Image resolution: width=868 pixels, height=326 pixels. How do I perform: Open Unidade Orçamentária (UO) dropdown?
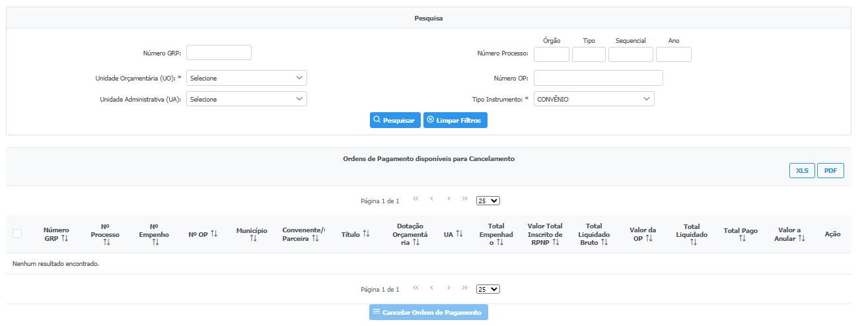click(x=246, y=78)
